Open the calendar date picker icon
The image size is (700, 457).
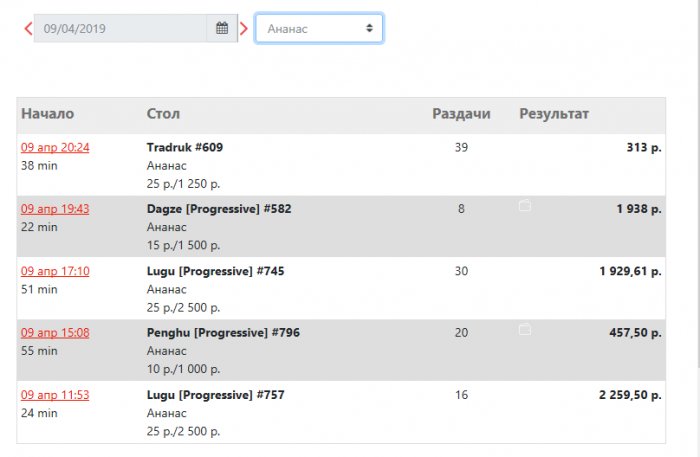click(222, 29)
